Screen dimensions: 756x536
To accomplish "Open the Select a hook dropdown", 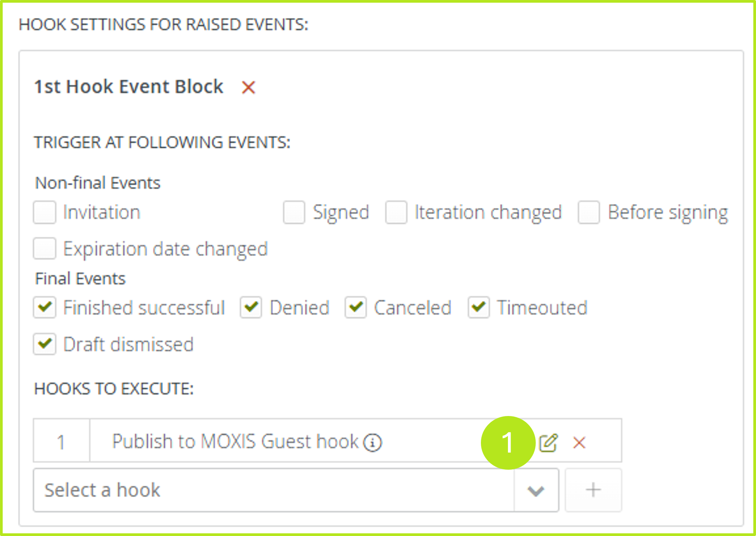I will pos(229,490).
